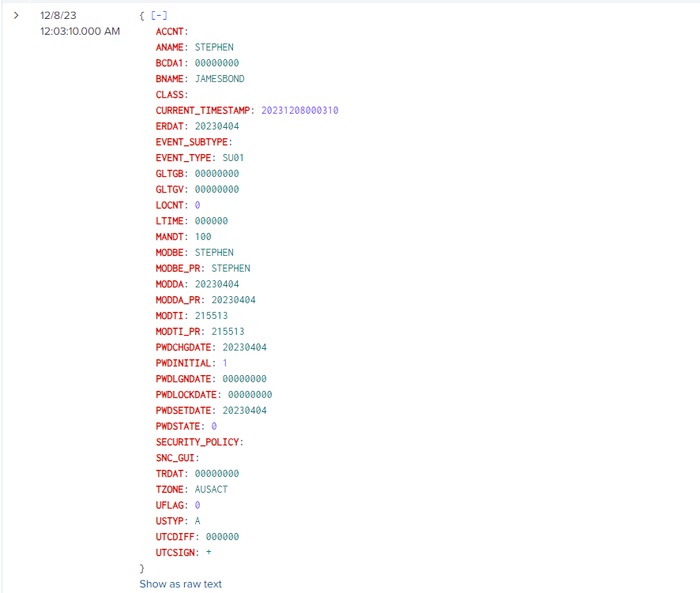Select the LTIME value 000000
Image resolution: width=700 pixels, height=593 pixels.
211,221
